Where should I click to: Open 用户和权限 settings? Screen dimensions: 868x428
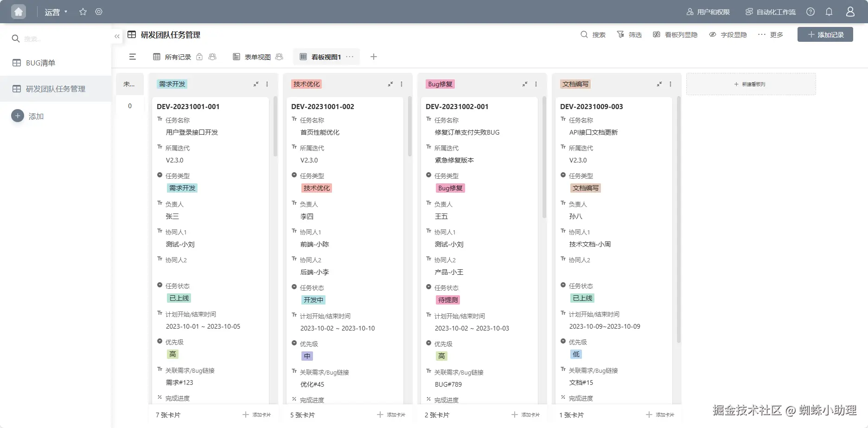(708, 12)
